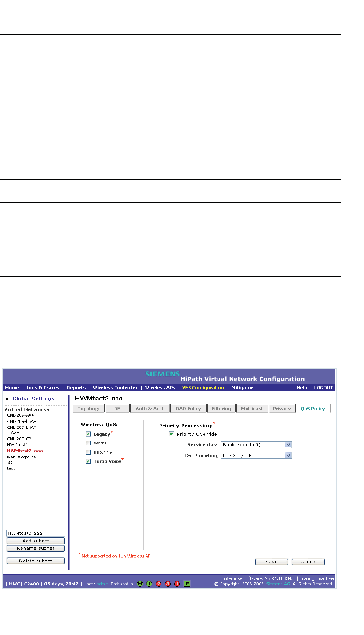364x635 pixels.
Task: Click the green M port status icon
Action: [x=141, y=583]
